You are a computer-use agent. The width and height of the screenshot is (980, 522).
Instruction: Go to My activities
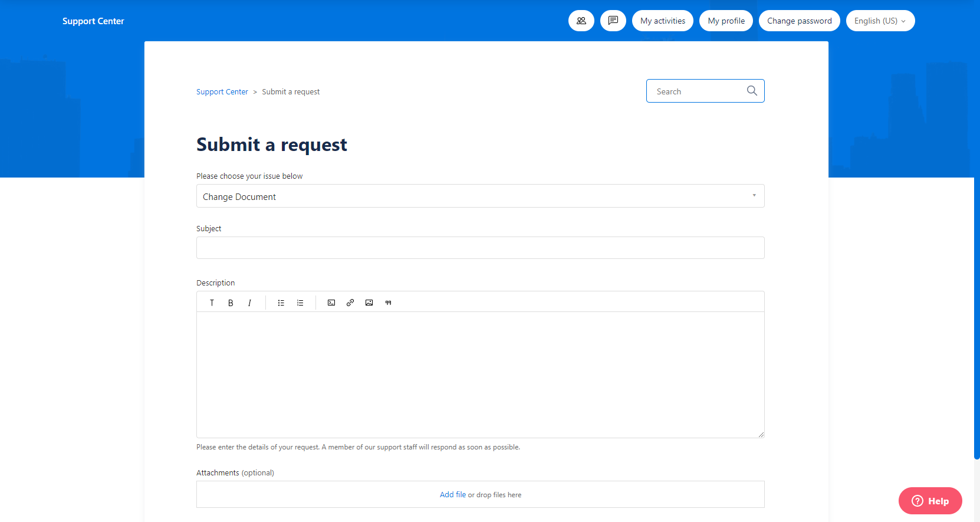[662, 21]
